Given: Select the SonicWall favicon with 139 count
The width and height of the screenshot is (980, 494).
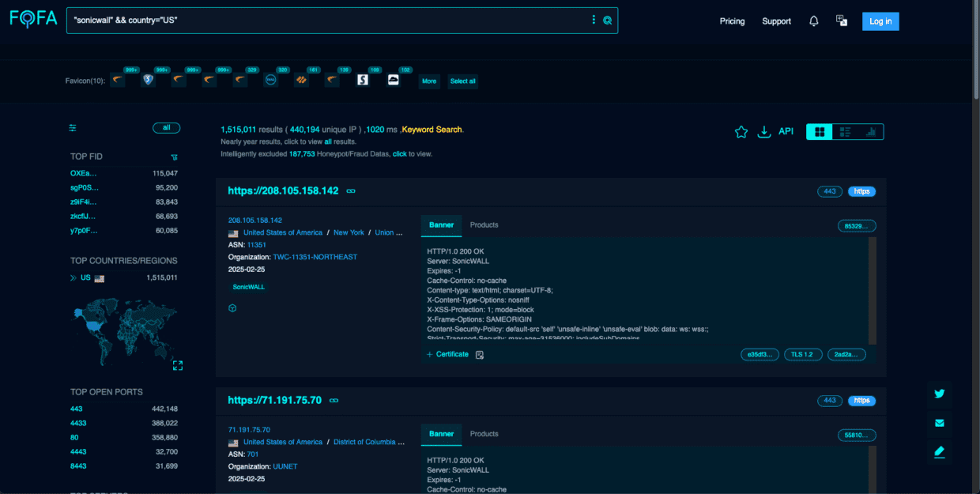Looking at the screenshot, I should point(332,80).
